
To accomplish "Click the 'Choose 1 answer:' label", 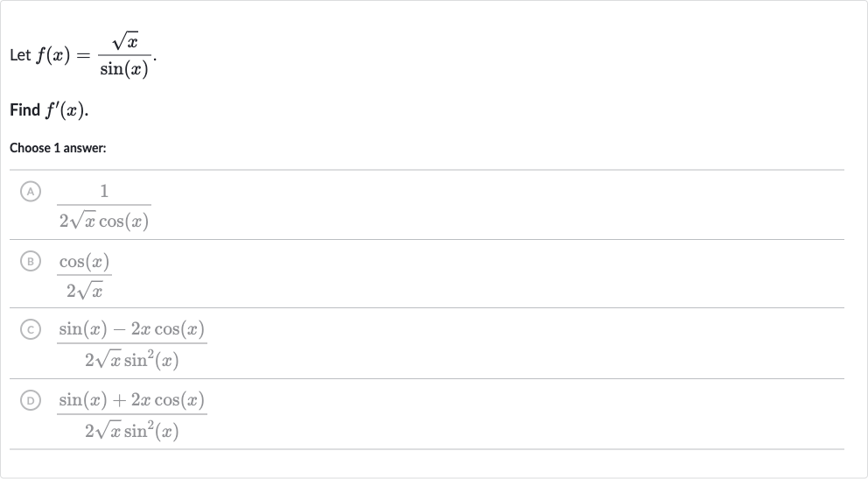I will tap(58, 148).
